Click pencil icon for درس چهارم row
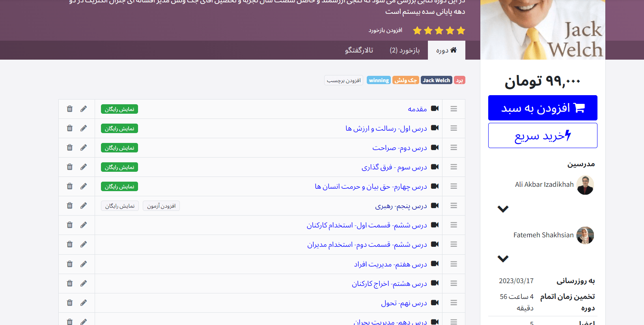 (x=84, y=186)
